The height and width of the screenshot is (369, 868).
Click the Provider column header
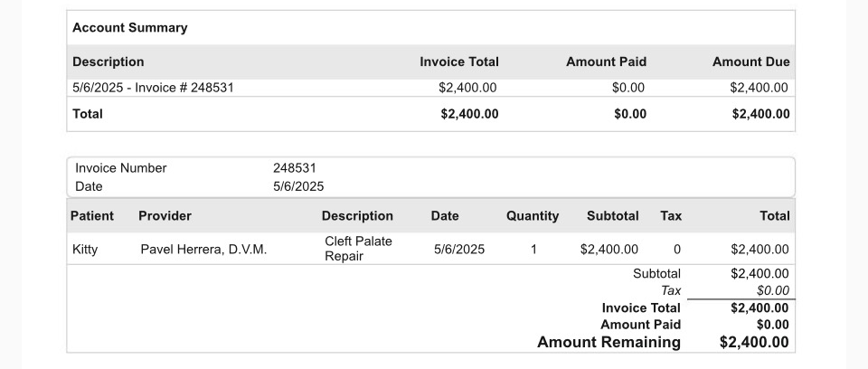[x=165, y=216]
